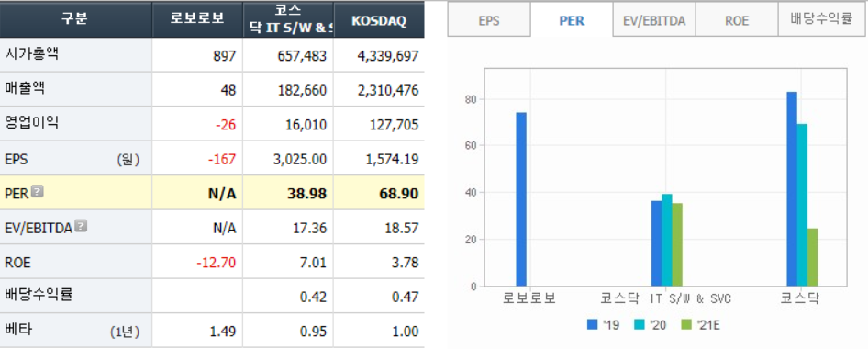This screenshot has height=349, width=868.
Task: Click the 17.36 EV/EBITDA value
Action: point(309,229)
